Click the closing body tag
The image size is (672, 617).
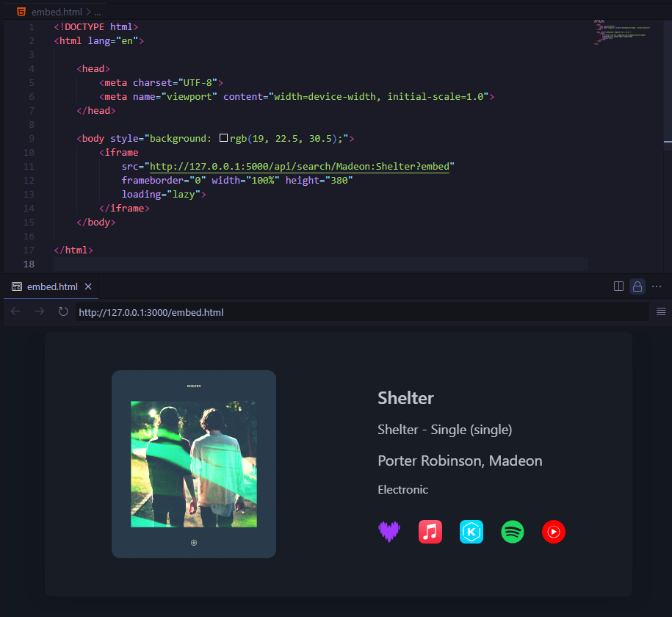(96, 222)
